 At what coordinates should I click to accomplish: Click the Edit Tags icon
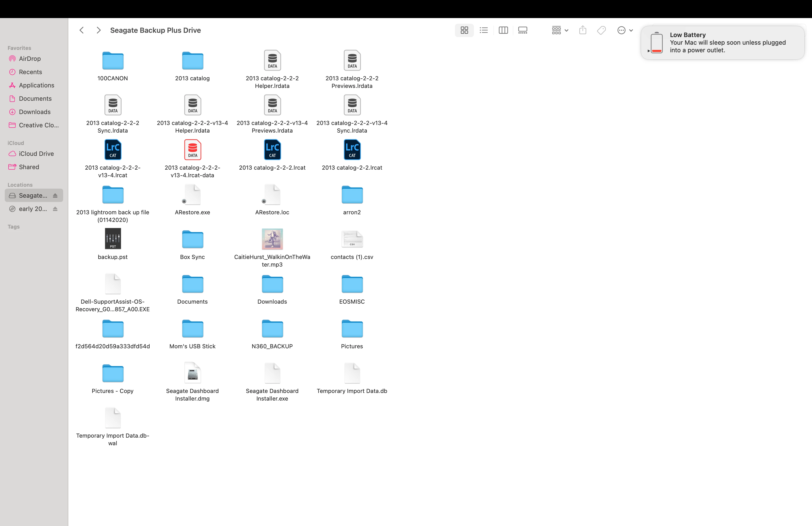click(x=601, y=30)
